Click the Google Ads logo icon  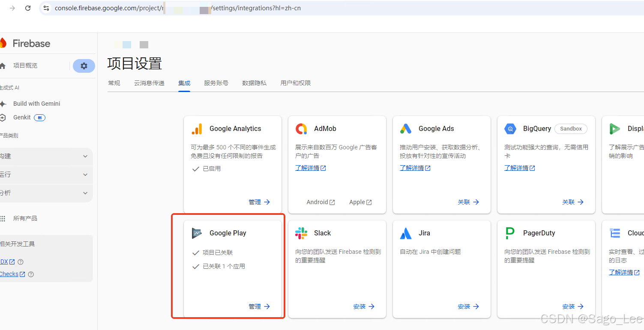coord(406,129)
